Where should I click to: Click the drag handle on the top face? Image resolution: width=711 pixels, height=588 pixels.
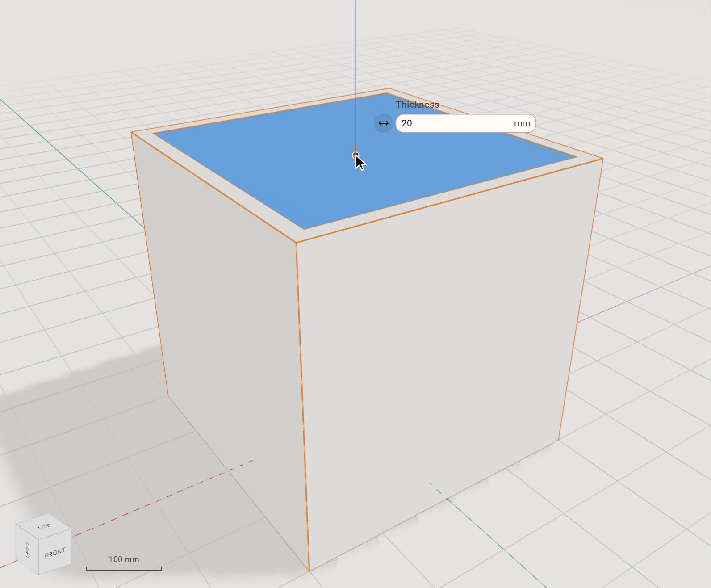coord(355,155)
